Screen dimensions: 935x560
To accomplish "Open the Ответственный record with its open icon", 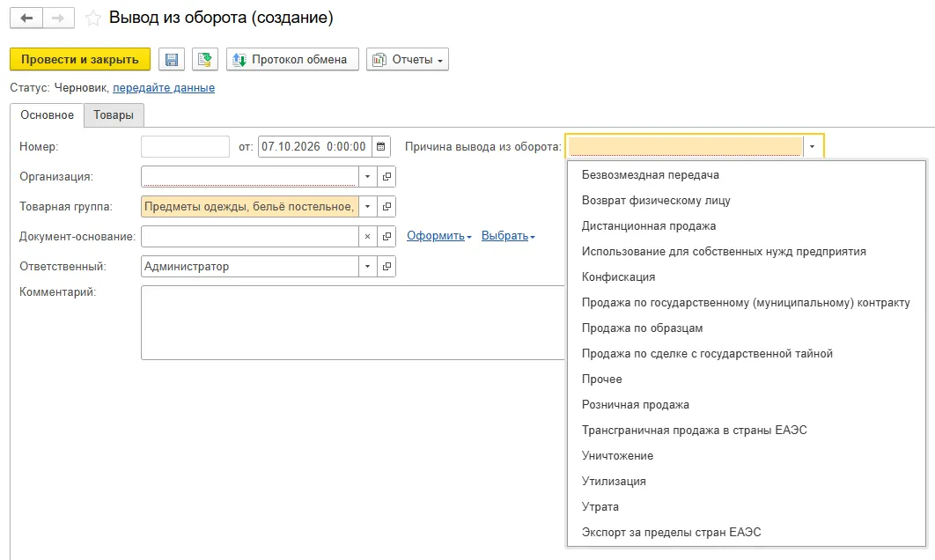I will click(x=387, y=266).
